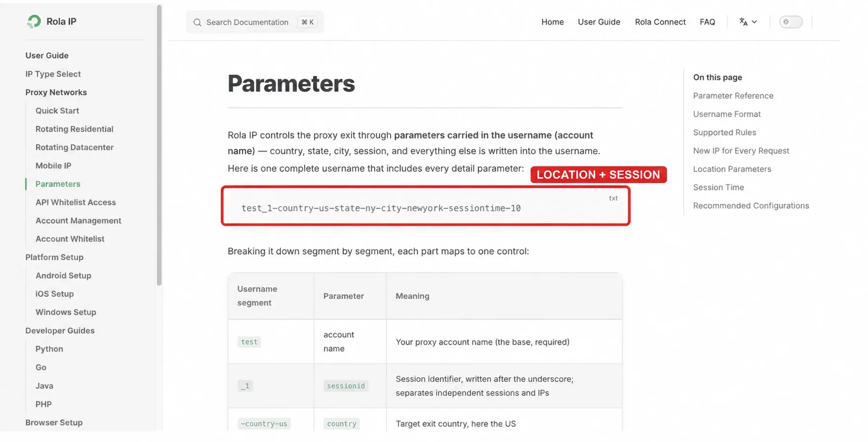Viewport: 868px width, 442px height.
Task: Click the search magnifier icon
Action: 197,22
